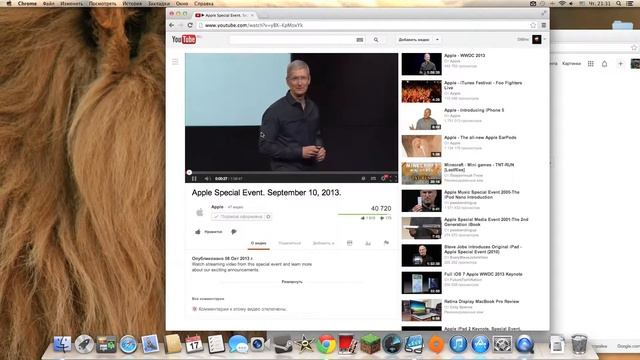Click the video progress bar scrubber

pyautogui.click(x=189, y=173)
